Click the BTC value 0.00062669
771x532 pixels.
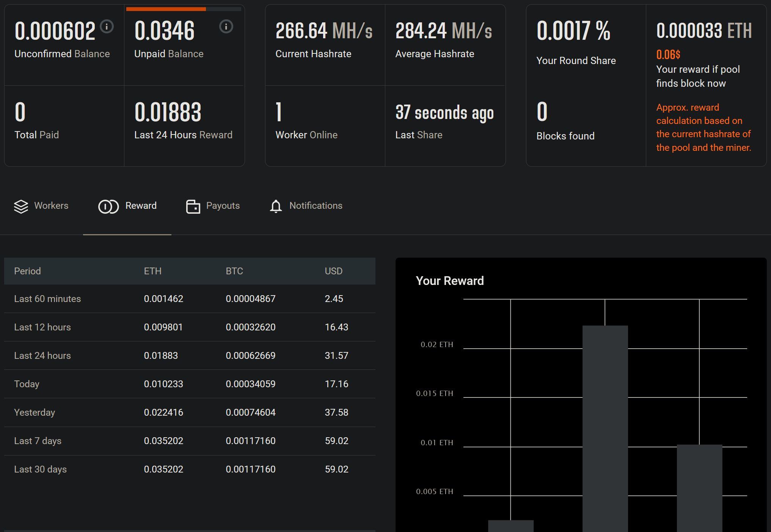click(250, 355)
